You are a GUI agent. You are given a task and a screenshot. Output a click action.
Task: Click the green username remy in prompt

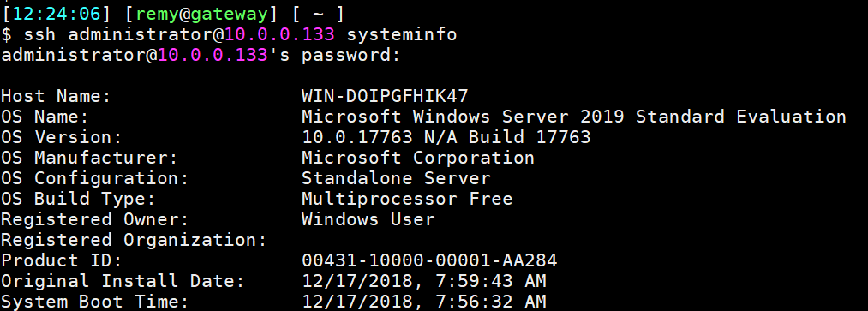pos(158,14)
